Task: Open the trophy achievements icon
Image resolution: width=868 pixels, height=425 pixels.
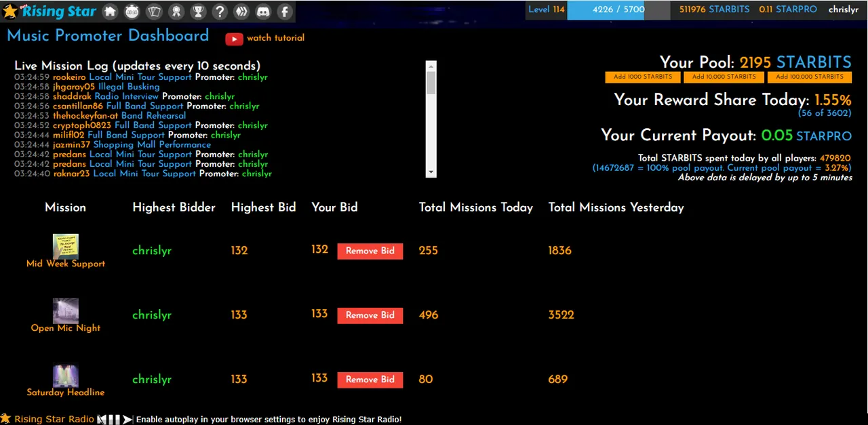Action: [x=198, y=12]
